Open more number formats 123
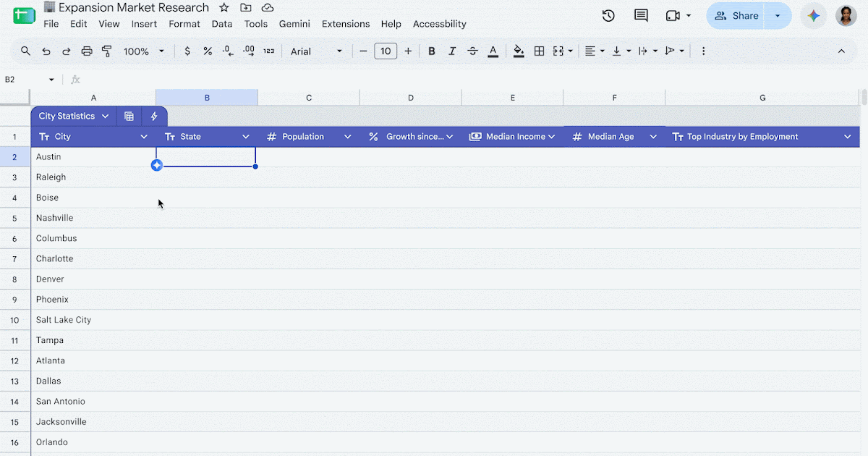 269,51
